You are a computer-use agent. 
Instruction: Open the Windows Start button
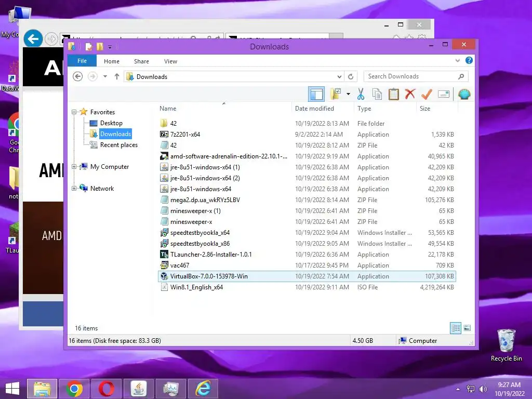tap(12, 389)
